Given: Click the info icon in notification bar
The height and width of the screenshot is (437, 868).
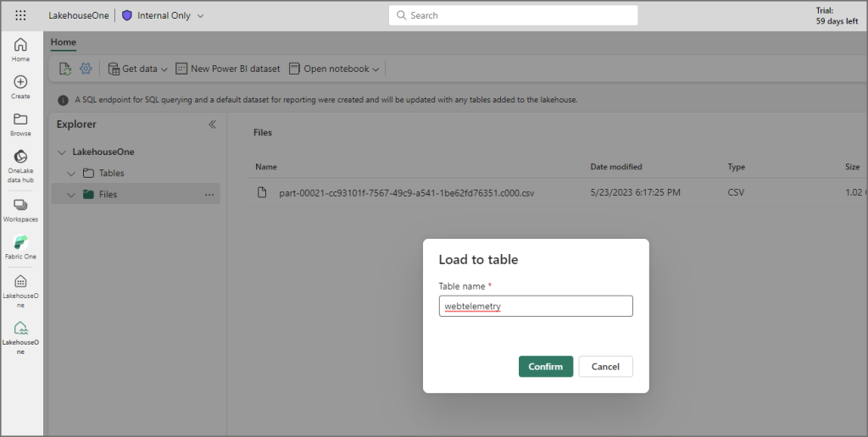Looking at the screenshot, I should click(64, 100).
